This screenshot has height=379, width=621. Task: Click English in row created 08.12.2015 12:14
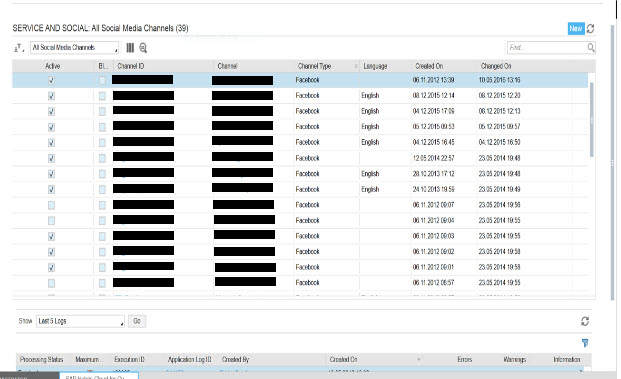[x=370, y=95]
